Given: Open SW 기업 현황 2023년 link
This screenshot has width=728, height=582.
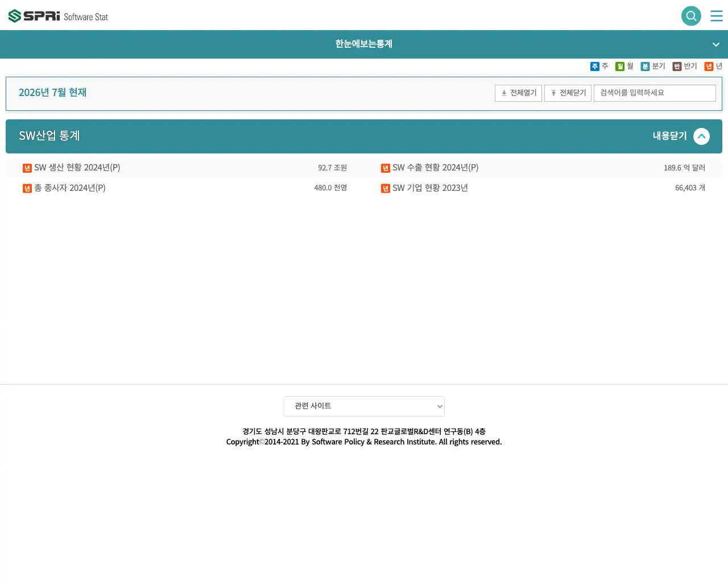Looking at the screenshot, I should click(x=430, y=188).
